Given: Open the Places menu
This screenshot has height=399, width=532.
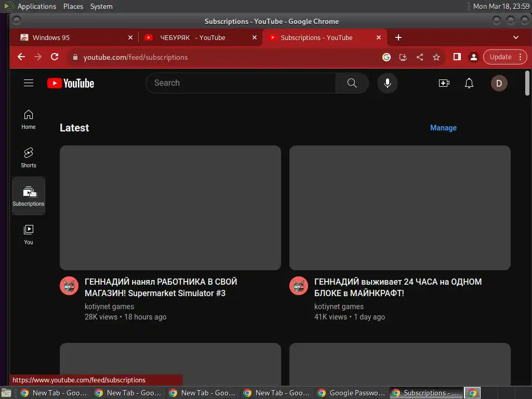Looking at the screenshot, I should pyautogui.click(x=73, y=6).
